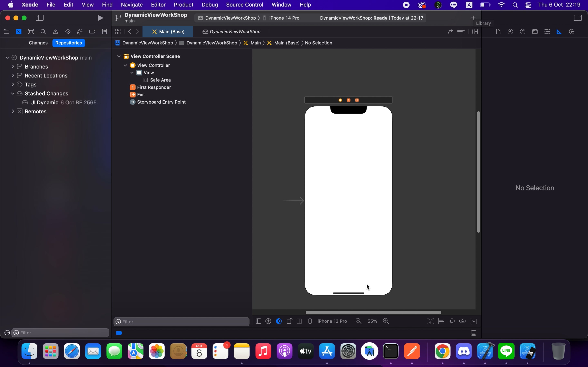Show the right inspector panel
The height and width of the screenshot is (367, 588).
click(x=578, y=18)
